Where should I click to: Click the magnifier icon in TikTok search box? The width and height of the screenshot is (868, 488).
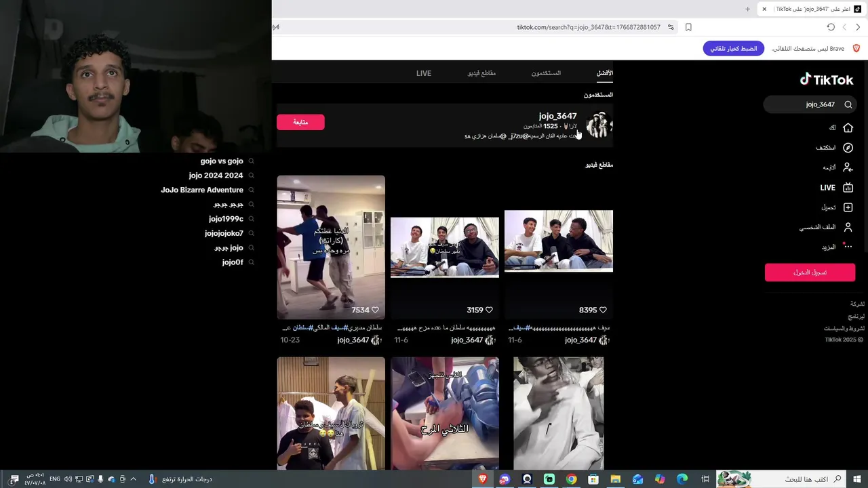pos(848,104)
